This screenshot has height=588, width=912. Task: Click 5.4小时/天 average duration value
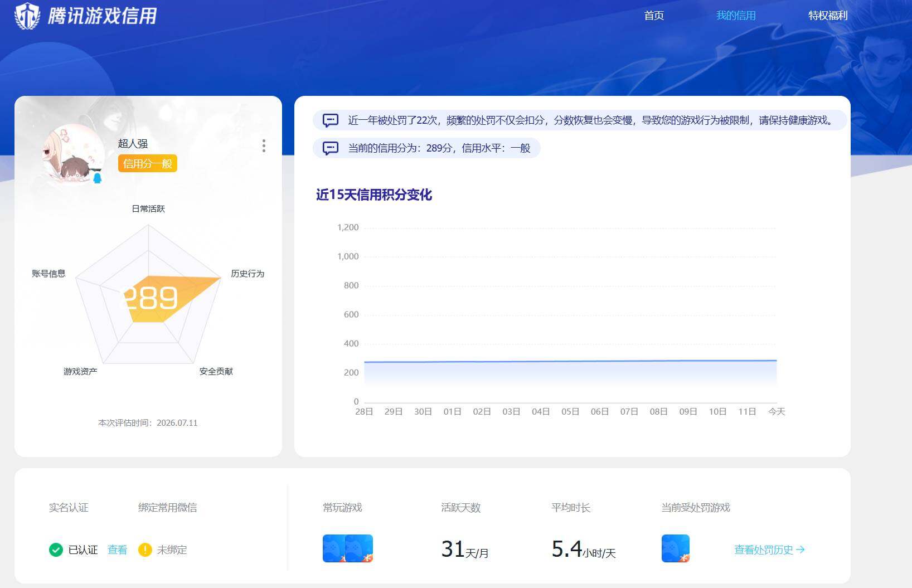[x=584, y=550]
